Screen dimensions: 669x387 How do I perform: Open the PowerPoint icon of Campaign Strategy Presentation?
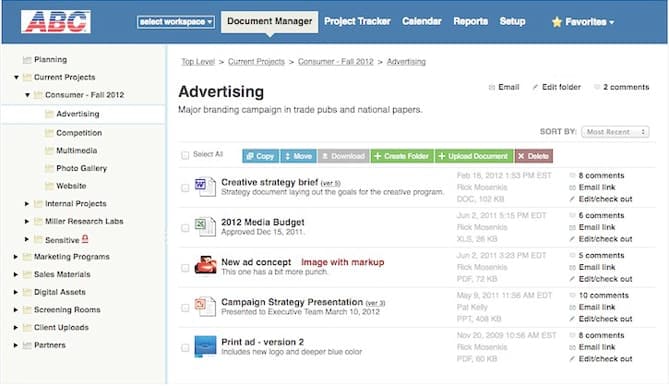pos(205,306)
